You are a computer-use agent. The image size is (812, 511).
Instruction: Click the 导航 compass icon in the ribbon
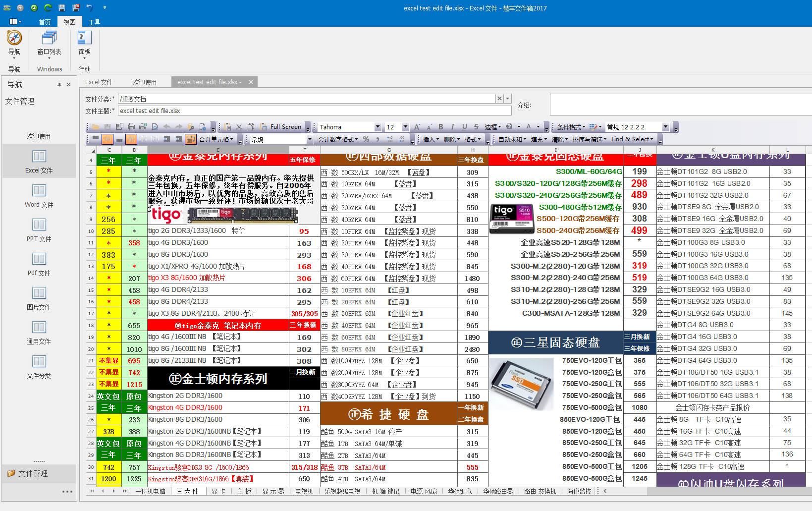[x=14, y=38]
